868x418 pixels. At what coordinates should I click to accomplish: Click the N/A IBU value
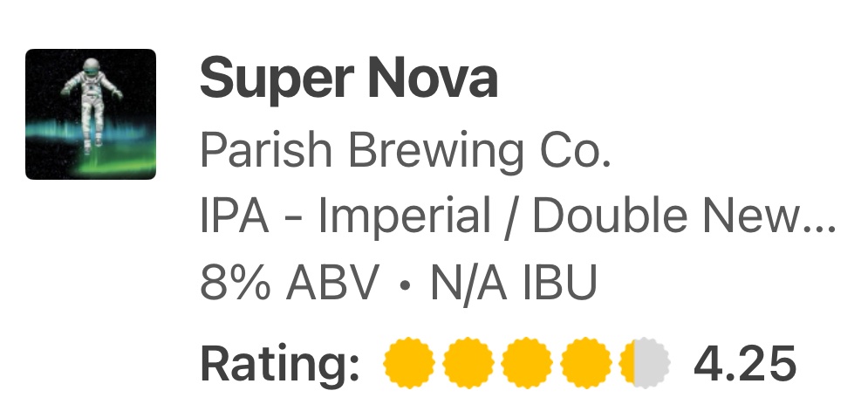pos(513,283)
